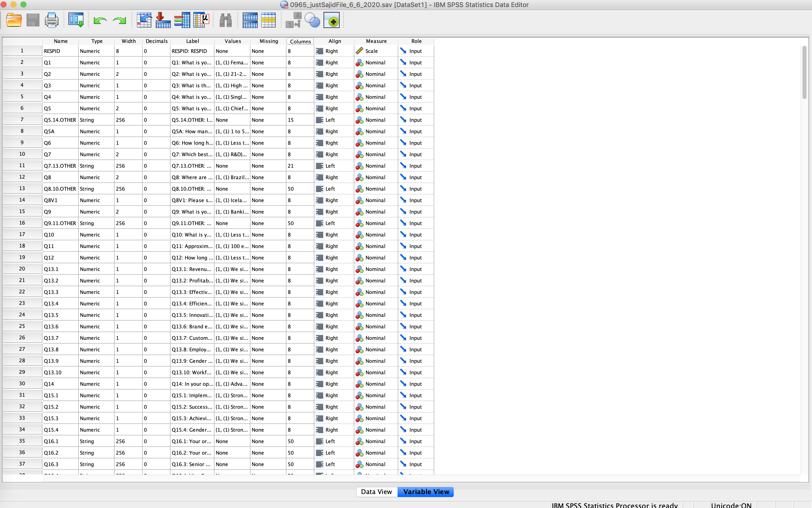Click the Go to Case icon
Image resolution: width=812 pixels, height=508 pixels.
point(144,20)
